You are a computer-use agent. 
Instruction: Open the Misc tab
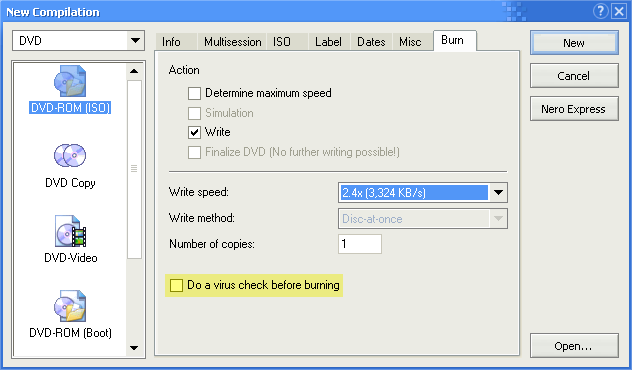(x=413, y=42)
